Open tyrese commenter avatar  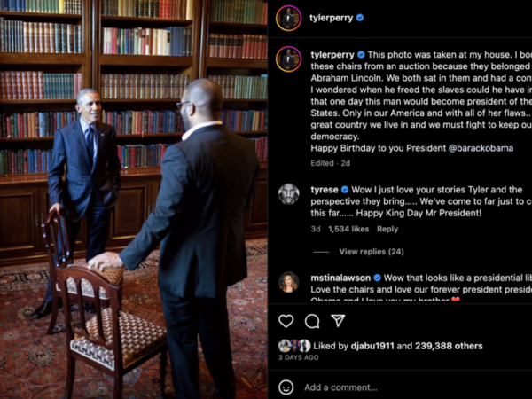(289, 194)
